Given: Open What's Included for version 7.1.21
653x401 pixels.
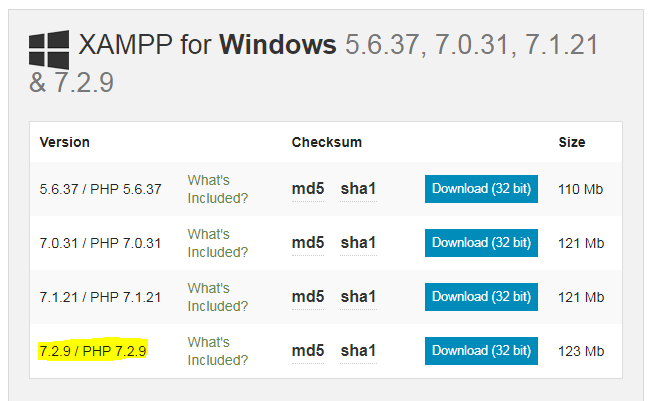Looking at the screenshot, I should point(217,297).
